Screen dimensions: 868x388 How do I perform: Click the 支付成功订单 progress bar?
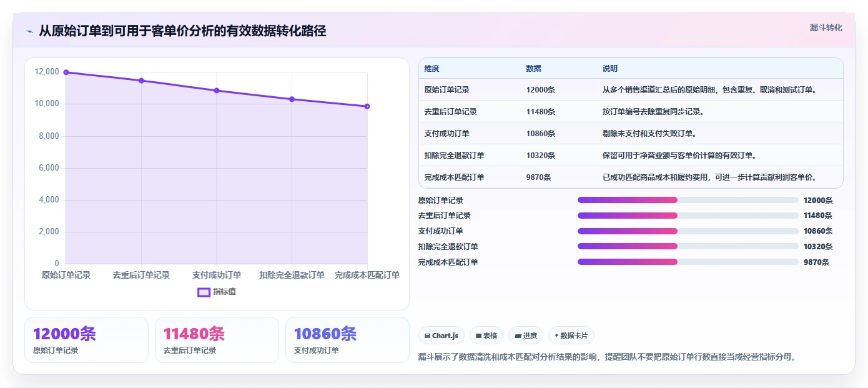(x=688, y=231)
